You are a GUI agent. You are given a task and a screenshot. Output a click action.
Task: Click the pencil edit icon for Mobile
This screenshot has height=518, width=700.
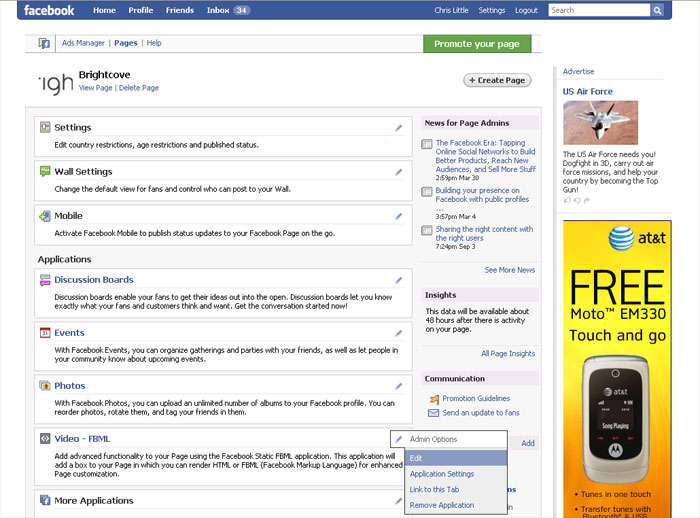(x=399, y=216)
